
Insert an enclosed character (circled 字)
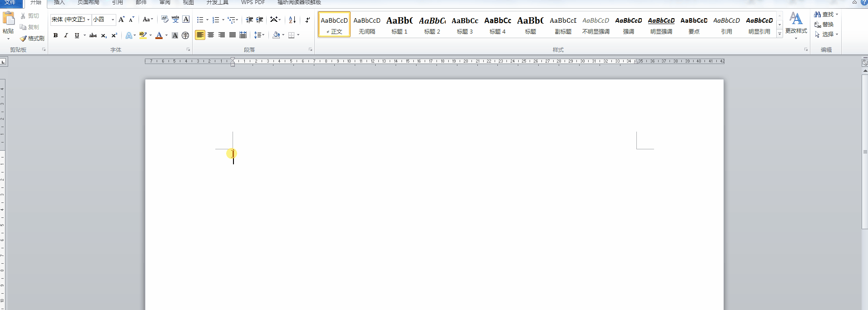tap(185, 35)
